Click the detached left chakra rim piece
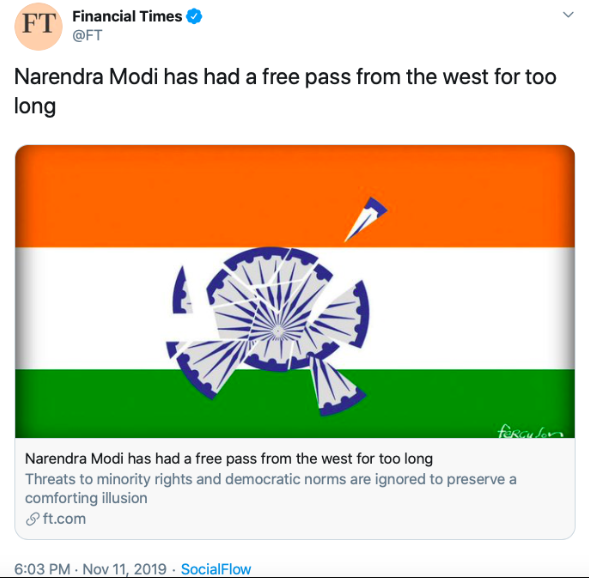589x578 pixels. pyautogui.click(x=183, y=291)
